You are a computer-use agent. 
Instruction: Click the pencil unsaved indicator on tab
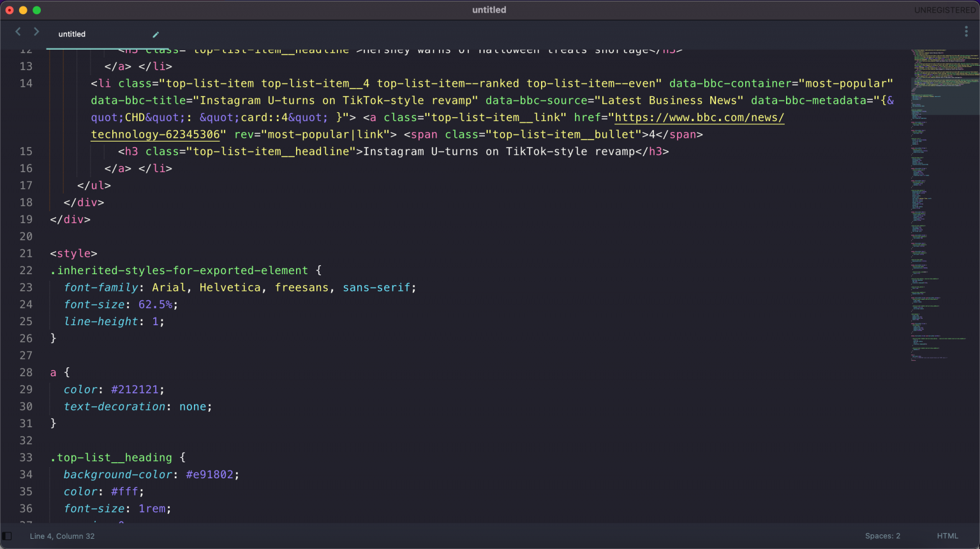point(156,34)
